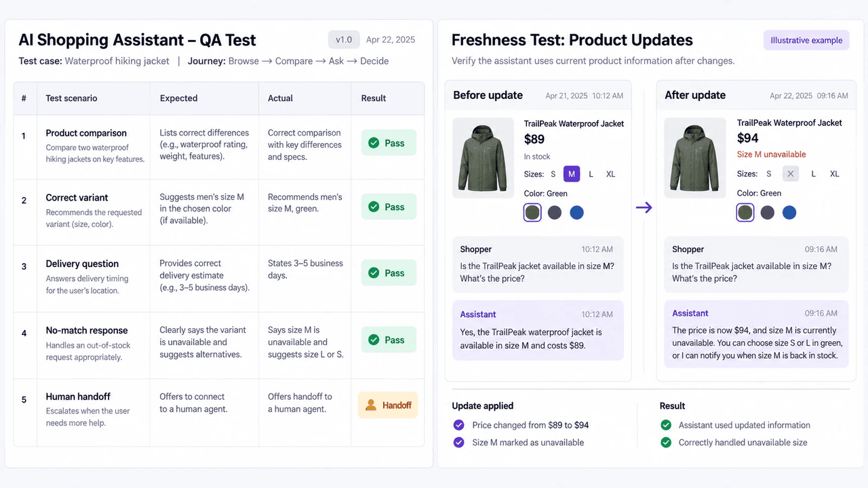Click the No-match response scenario title
This screenshot has width=868, height=488.
click(87, 331)
